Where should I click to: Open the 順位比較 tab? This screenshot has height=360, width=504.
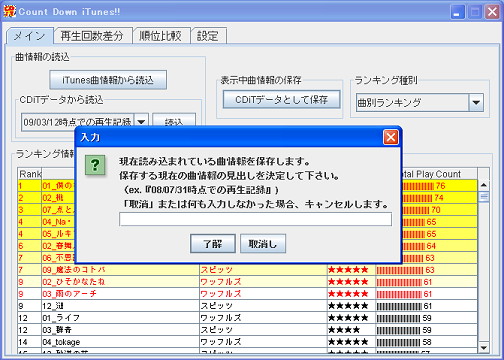point(161,36)
